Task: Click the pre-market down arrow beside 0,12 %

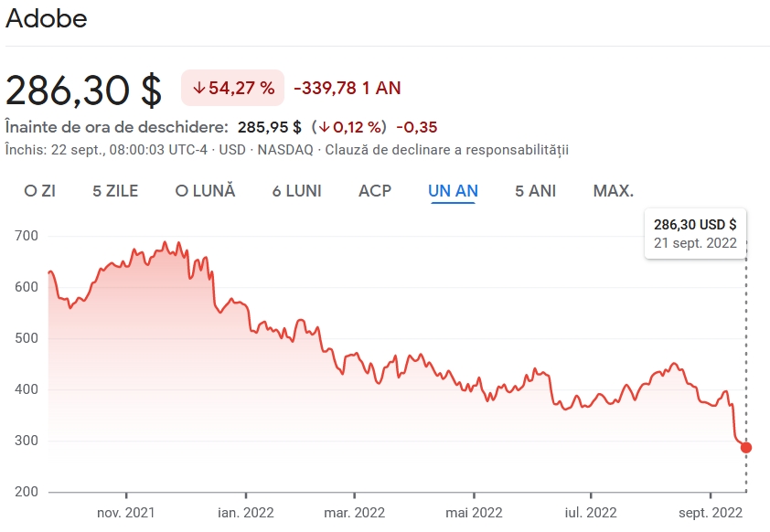Action: point(324,126)
